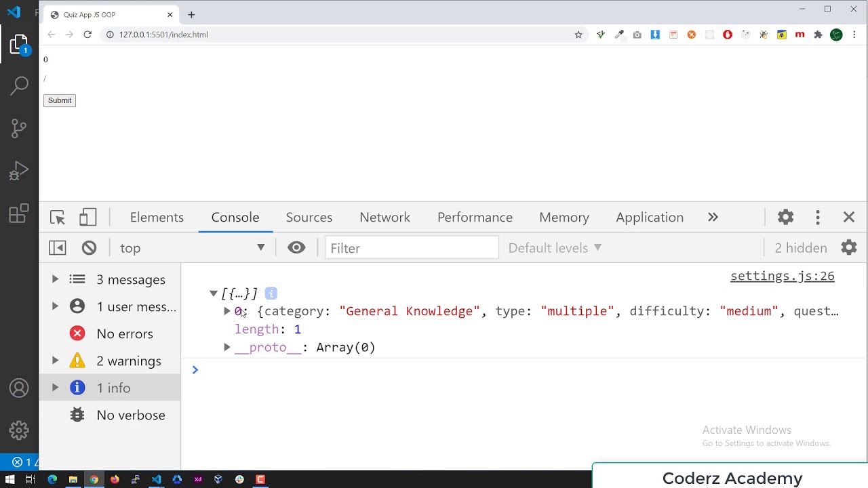This screenshot has width=868, height=488.
Task: Click the Submit button on the page
Action: point(60,100)
